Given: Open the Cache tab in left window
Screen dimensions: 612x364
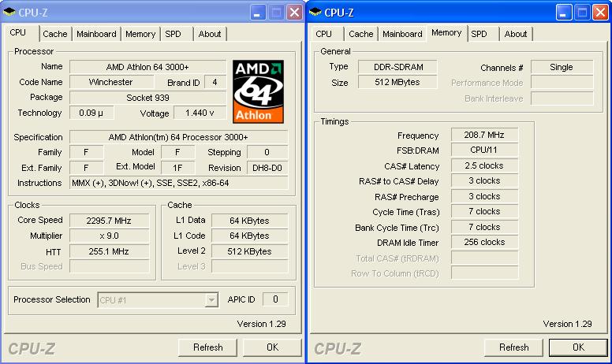Looking at the screenshot, I should point(55,34).
